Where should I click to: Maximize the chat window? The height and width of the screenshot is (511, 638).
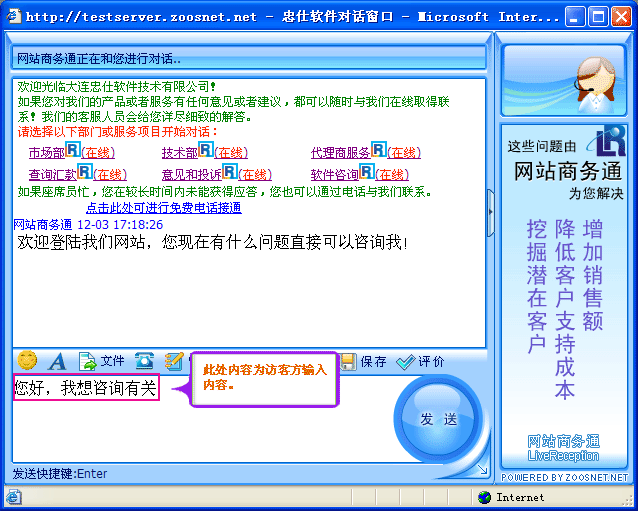tap(598, 17)
